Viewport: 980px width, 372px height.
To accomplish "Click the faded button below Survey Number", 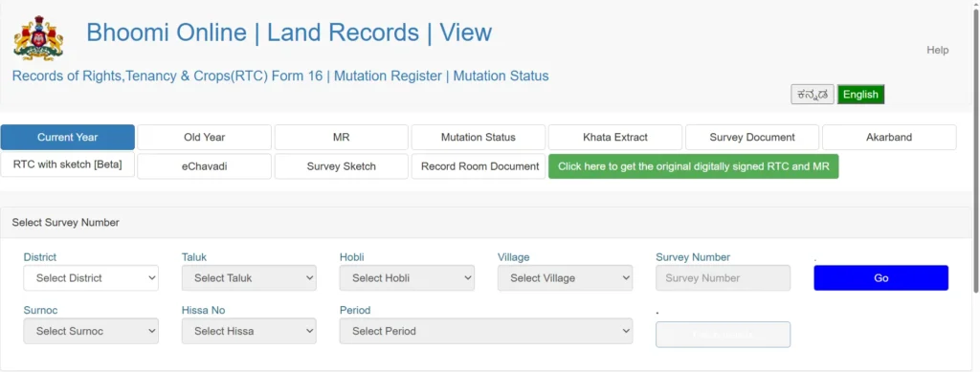I will click(x=724, y=335).
